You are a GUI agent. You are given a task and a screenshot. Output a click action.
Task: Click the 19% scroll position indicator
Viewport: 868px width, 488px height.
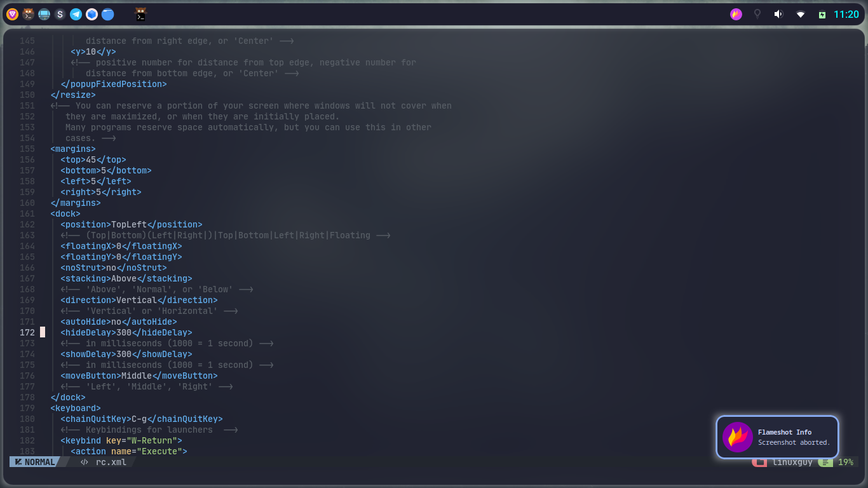pyautogui.click(x=846, y=462)
